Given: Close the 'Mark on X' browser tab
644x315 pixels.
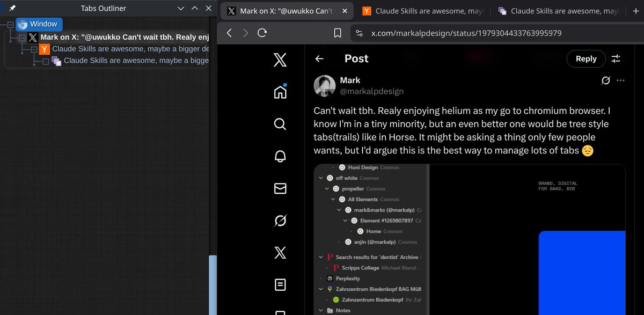Looking at the screenshot, I should click(344, 11).
